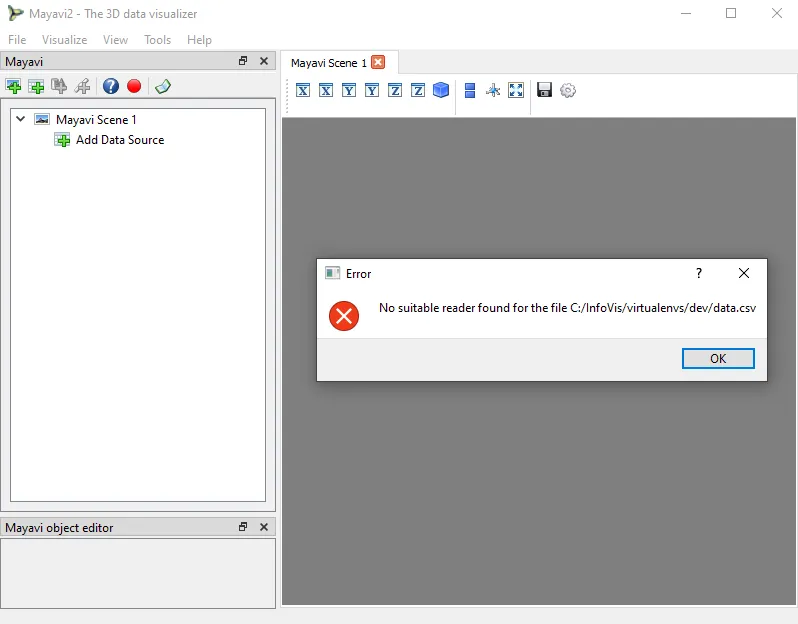The height and width of the screenshot is (624, 798).
Task: Undock the Mayavi object editor panel
Action: coord(243,526)
